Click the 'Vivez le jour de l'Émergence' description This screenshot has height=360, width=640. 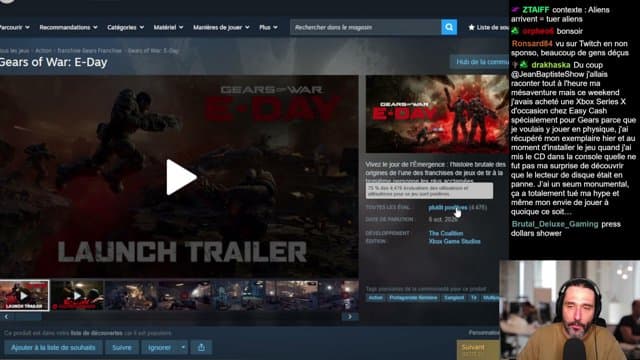click(x=436, y=172)
